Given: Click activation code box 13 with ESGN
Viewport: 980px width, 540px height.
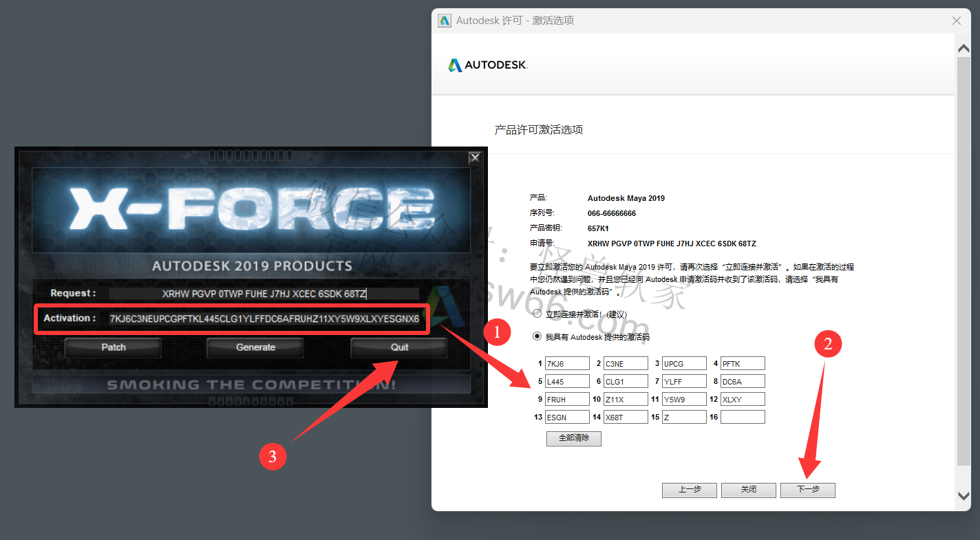Looking at the screenshot, I should point(567,417).
